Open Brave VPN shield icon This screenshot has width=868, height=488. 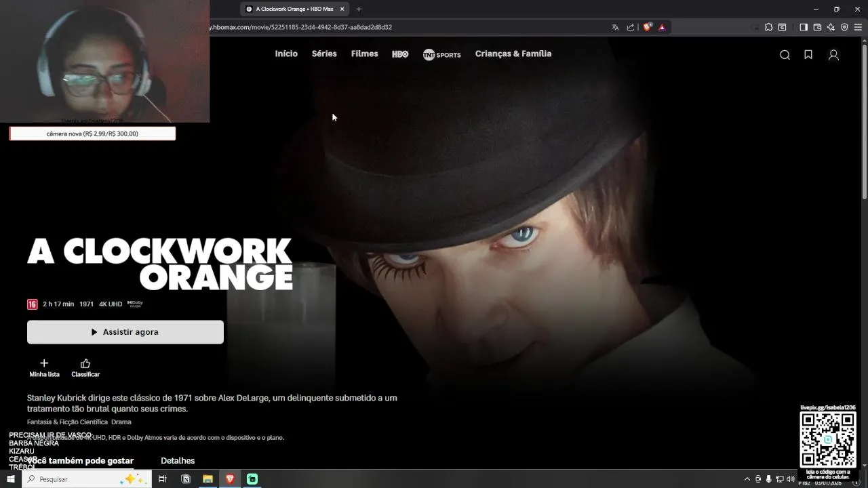[844, 27]
